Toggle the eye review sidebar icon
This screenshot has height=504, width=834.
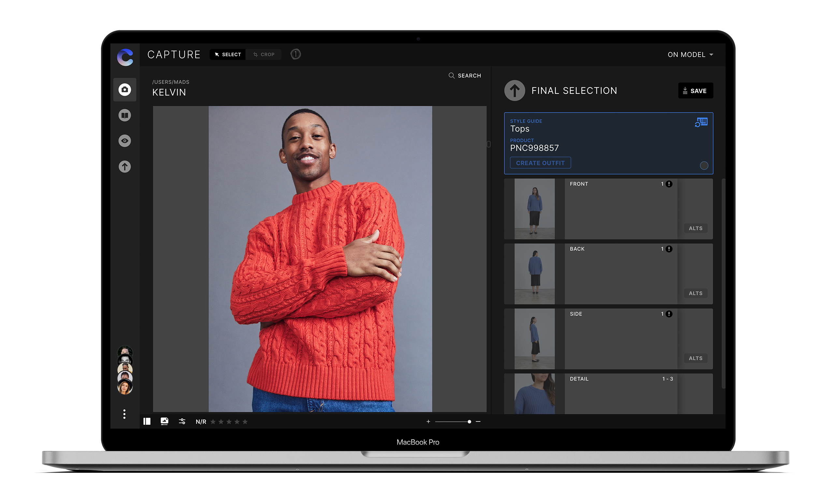click(x=124, y=141)
